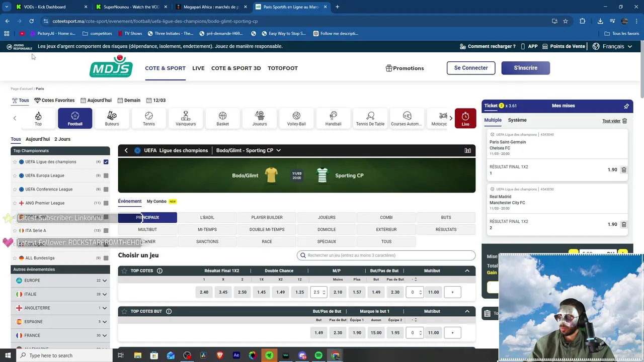This screenshot has height=362, width=644.
Task: Select the Basket category icon
Action: (222, 119)
